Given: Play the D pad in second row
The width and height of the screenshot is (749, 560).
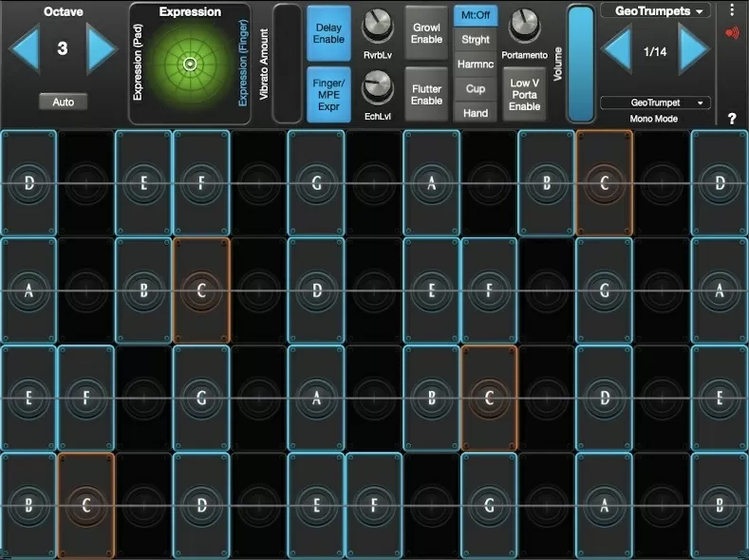Looking at the screenshot, I should 316,290.
